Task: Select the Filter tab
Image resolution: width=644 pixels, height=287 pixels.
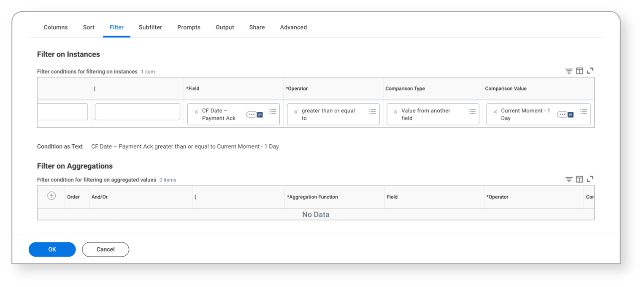Action: [x=116, y=27]
